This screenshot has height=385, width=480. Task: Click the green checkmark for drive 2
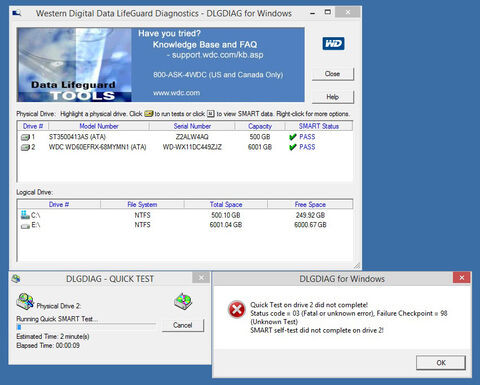tap(293, 147)
